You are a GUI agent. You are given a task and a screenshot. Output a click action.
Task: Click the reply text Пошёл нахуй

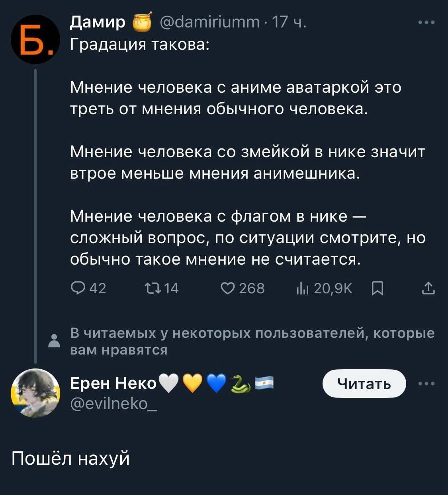point(70,458)
